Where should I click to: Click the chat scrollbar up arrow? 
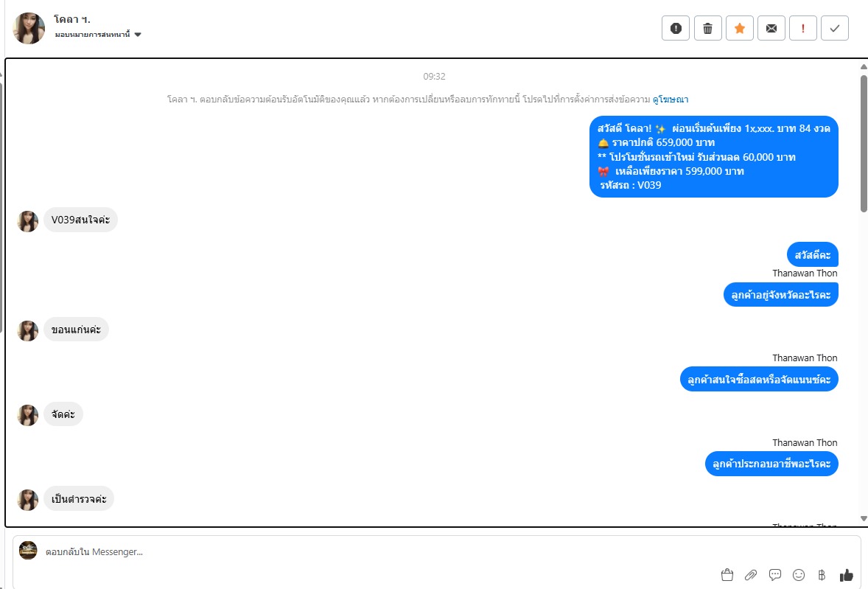[x=864, y=66]
